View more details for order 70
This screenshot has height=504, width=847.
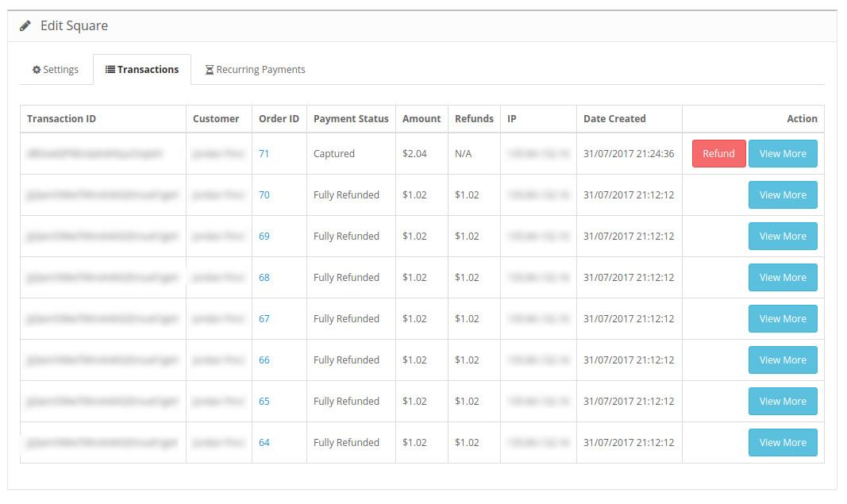click(782, 195)
